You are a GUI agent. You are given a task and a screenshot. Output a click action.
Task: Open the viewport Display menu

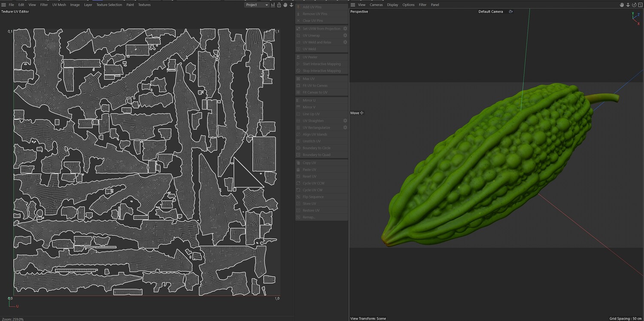(x=392, y=5)
